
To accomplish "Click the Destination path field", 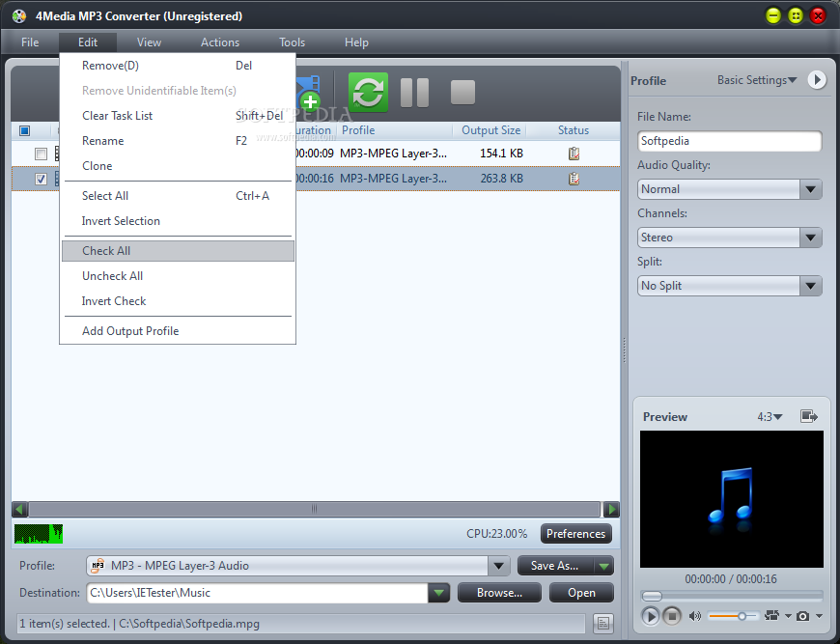I will click(x=257, y=593).
